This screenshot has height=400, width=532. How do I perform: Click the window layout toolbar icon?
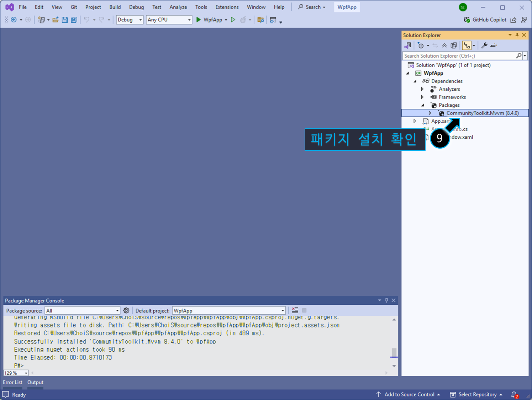coord(273,20)
